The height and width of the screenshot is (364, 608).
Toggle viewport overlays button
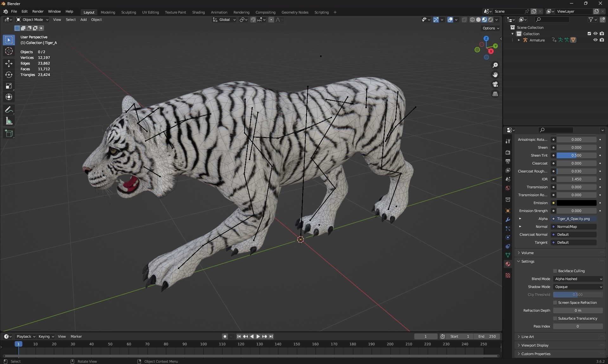click(450, 20)
